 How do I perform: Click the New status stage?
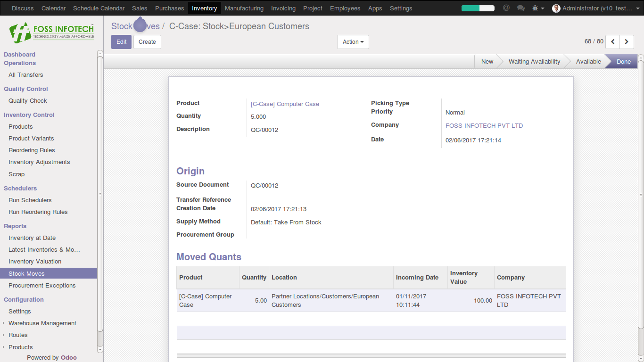click(x=487, y=62)
